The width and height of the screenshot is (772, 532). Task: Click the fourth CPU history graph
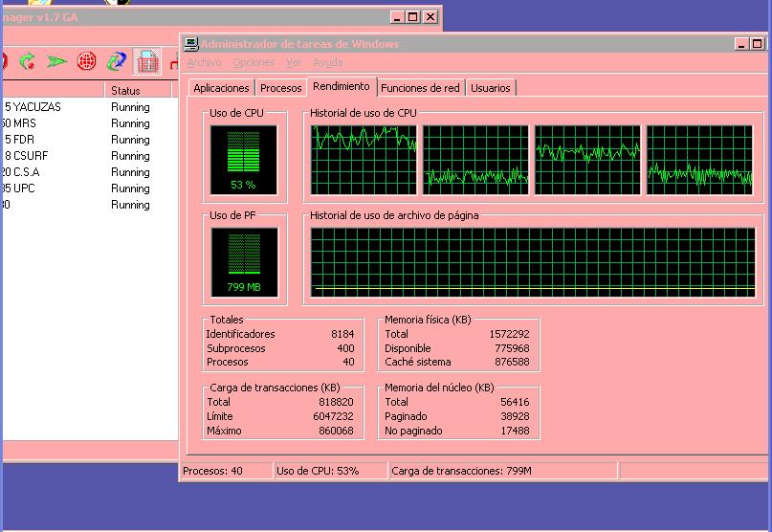point(699,160)
